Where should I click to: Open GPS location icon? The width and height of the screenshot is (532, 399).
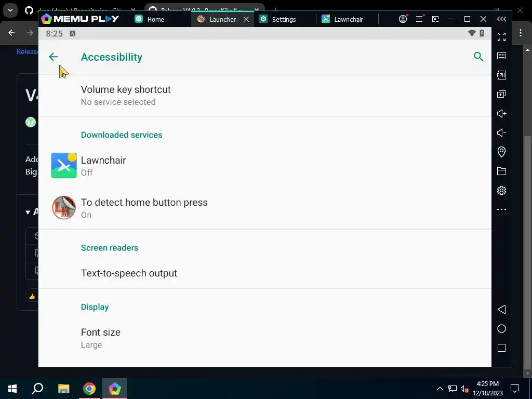(x=501, y=152)
